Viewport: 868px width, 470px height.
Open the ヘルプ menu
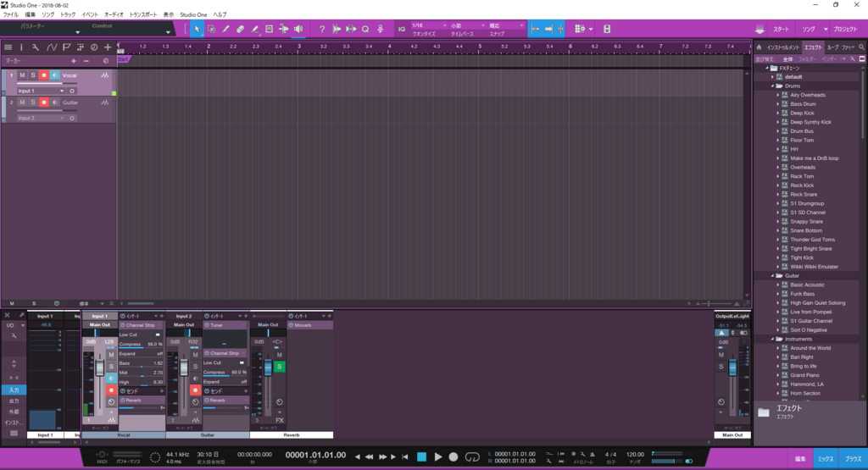pos(220,14)
